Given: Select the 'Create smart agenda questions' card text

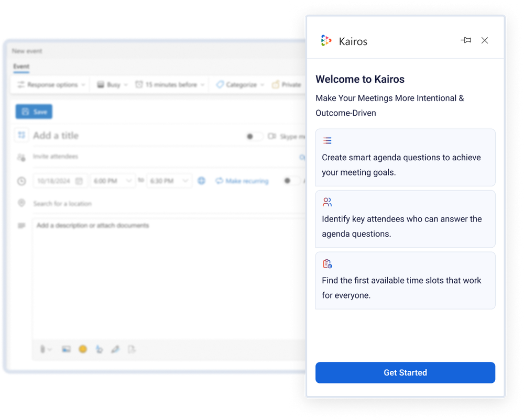Looking at the screenshot, I should (401, 165).
